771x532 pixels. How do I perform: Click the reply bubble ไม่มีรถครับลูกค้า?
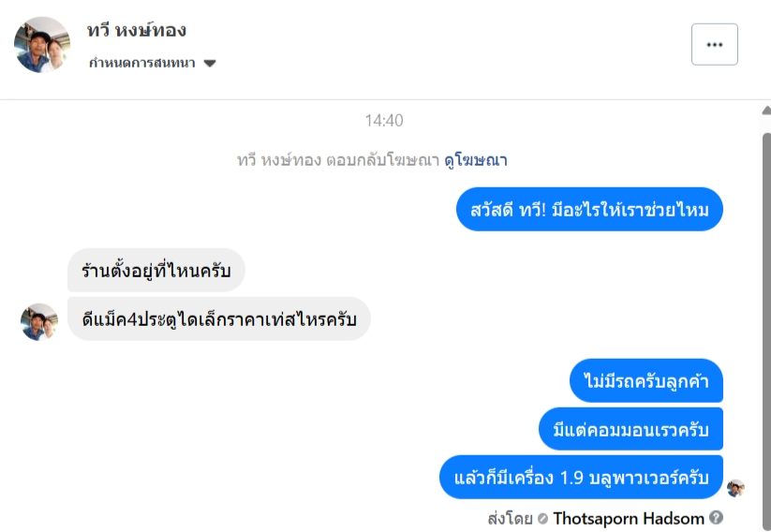click(x=646, y=380)
